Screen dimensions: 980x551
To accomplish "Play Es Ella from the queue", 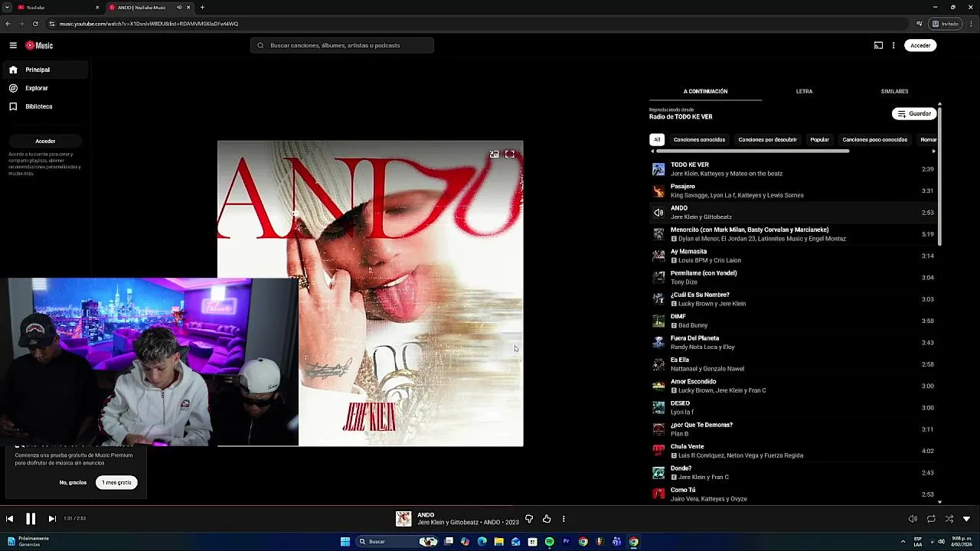I will pos(793,364).
